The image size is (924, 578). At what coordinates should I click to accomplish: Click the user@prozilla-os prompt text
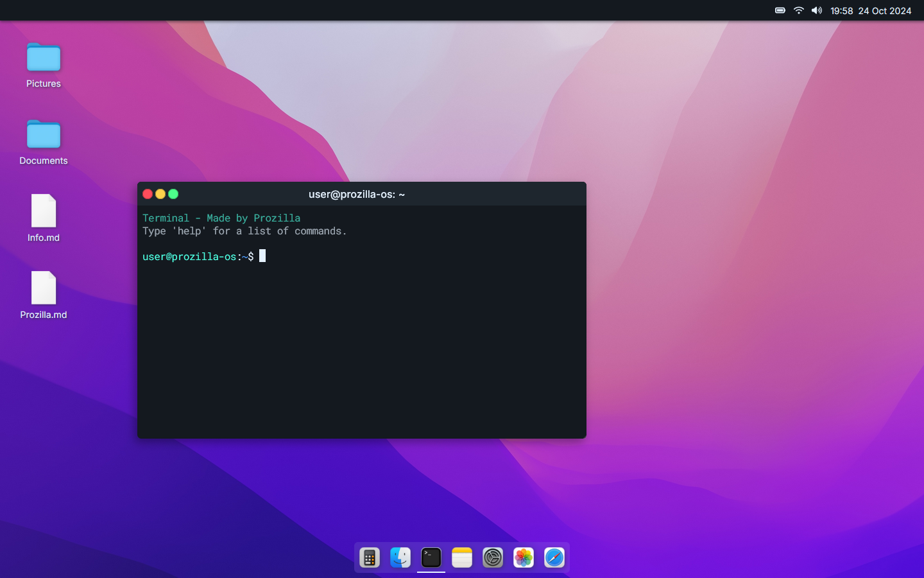189,256
